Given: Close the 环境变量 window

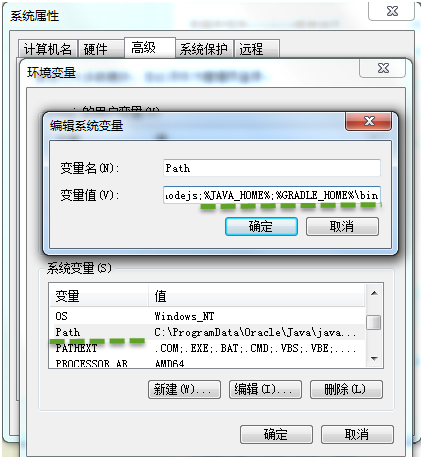Looking at the screenshot, I should (383, 68).
